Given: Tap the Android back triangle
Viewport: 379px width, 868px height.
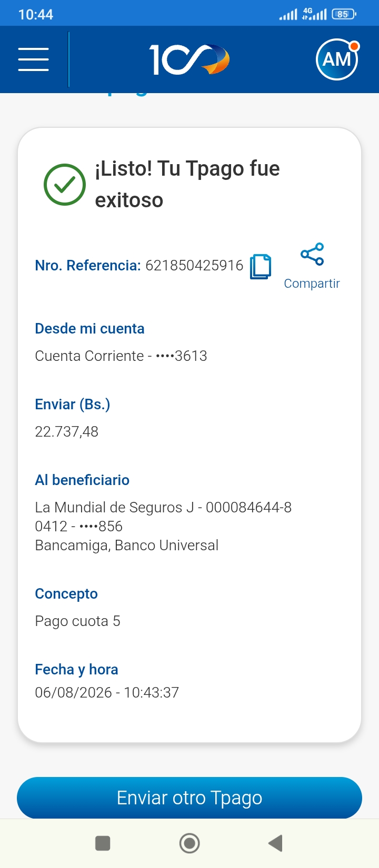Looking at the screenshot, I should click(x=275, y=843).
